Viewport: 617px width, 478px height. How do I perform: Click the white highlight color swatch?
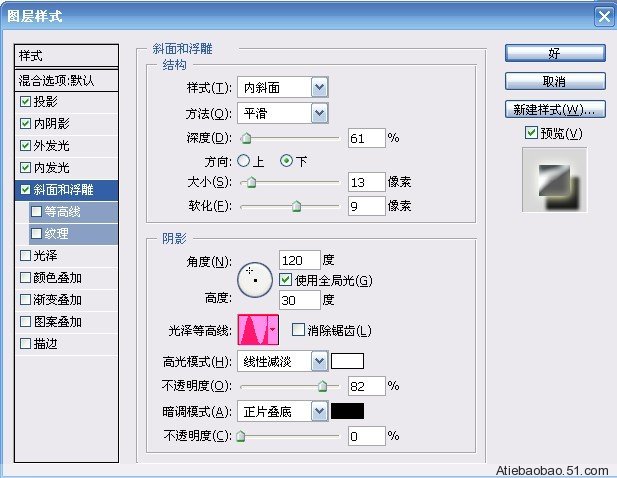click(x=348, y=361)
